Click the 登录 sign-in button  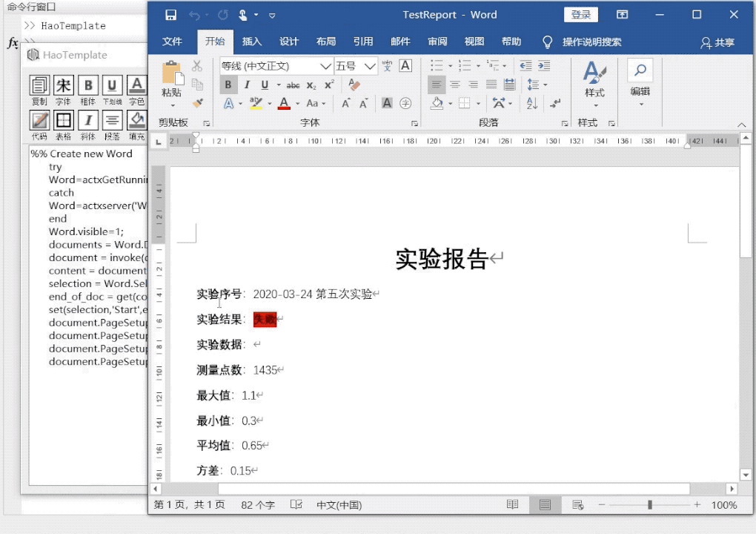(x=581, y=15)
